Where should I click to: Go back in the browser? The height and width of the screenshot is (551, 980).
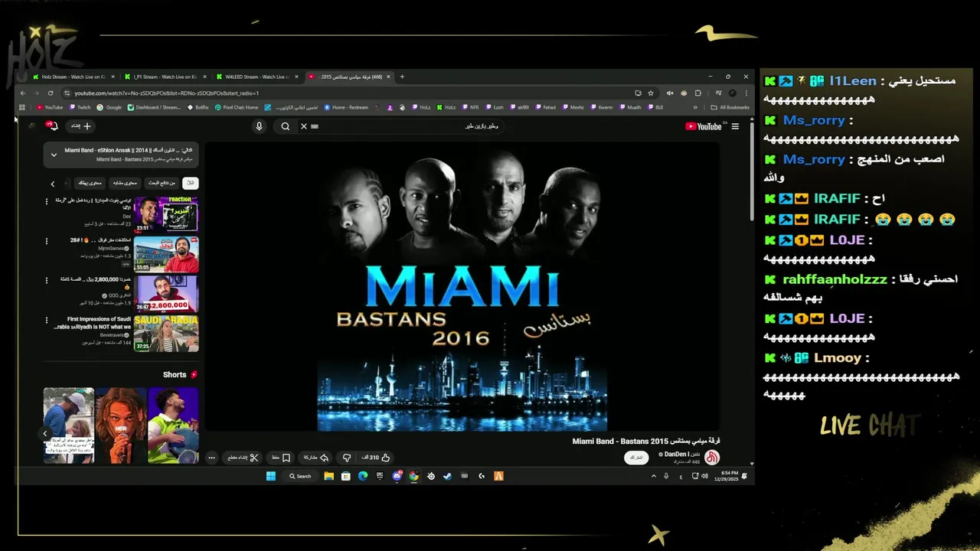pos(23,93)
